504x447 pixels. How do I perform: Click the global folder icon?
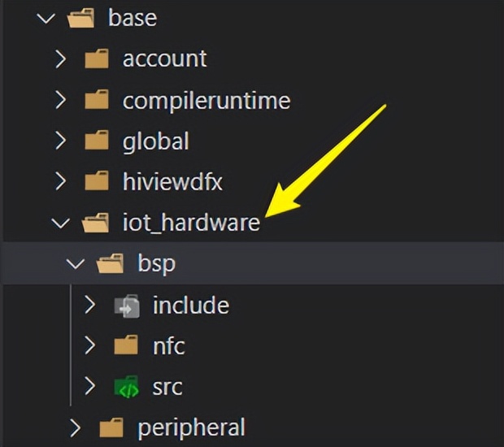[x=96, y=141]
